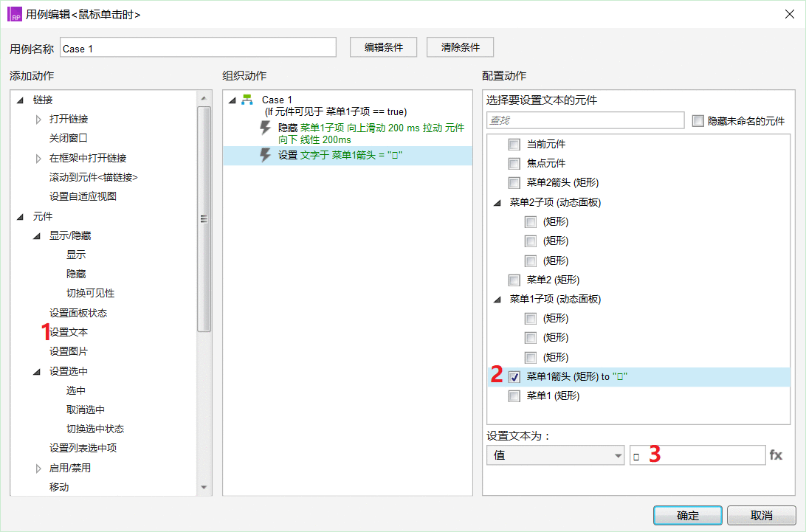Screen dimensions: 806x532
Task: Click the Axure RP logo in the title bar
Action: (x=14, y=14)
